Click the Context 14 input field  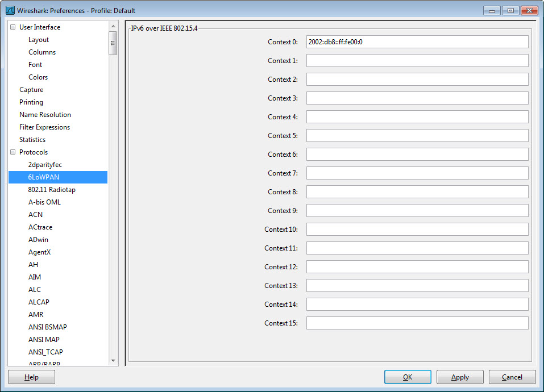point(417,304)
